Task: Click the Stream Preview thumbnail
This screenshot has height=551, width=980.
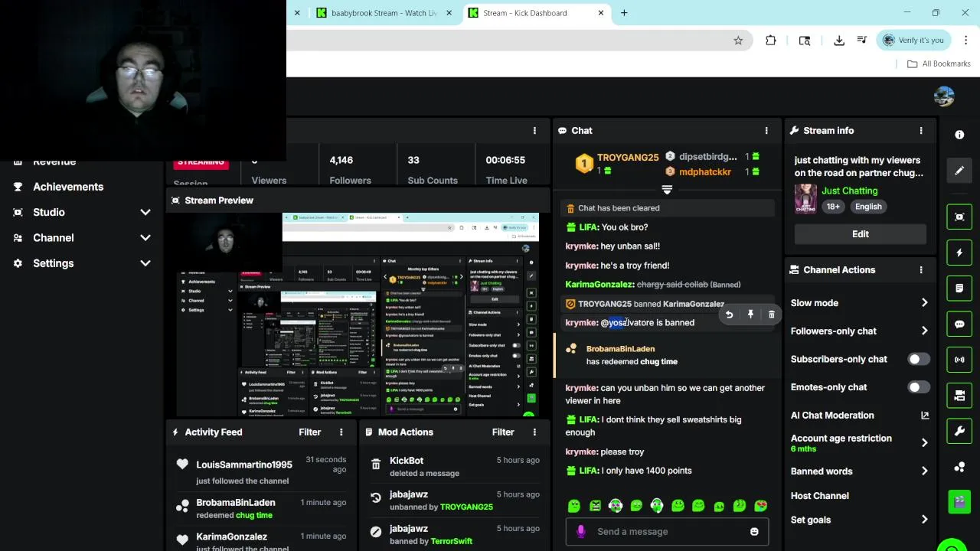Action: (358, 315)
